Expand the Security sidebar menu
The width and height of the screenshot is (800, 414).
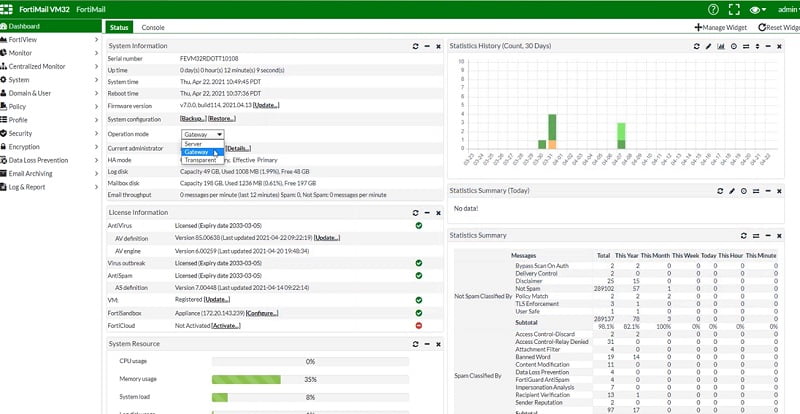pyautogui.click(x=51, y=133)
